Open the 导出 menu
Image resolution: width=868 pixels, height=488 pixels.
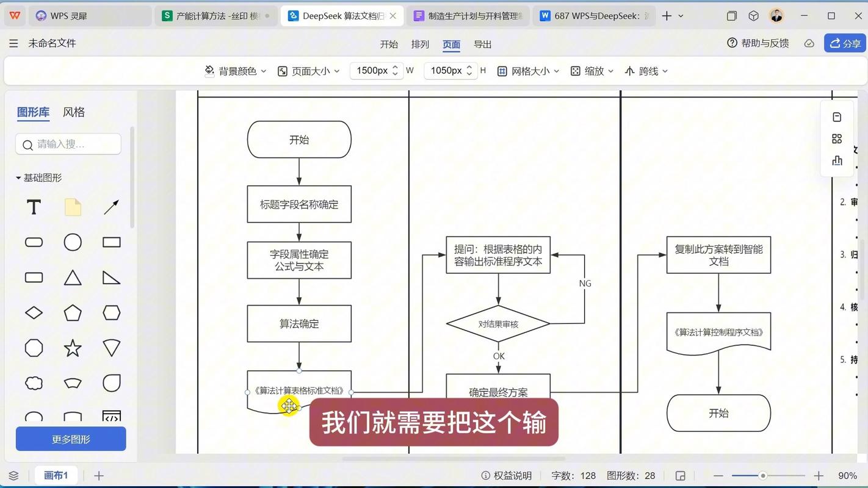point(482,43)
